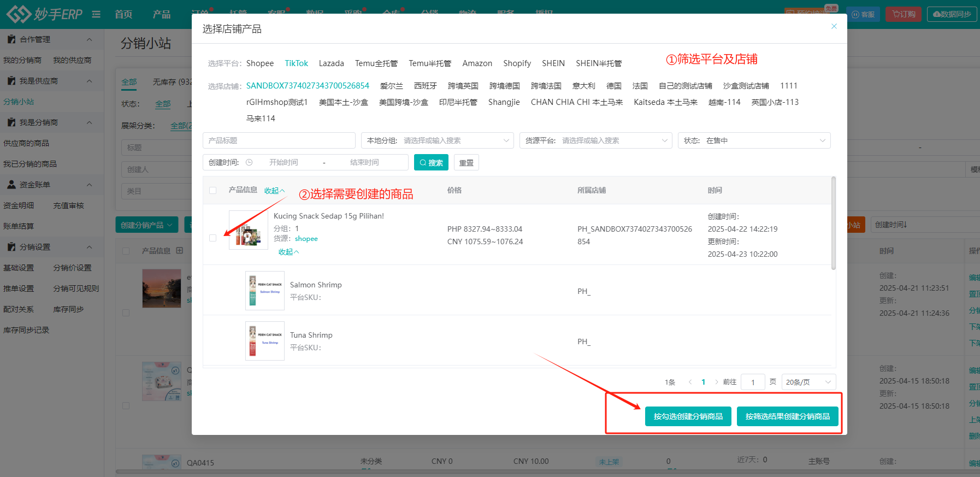Click the 结束时间 date field
980x477 pixels.
coord(364,162)
